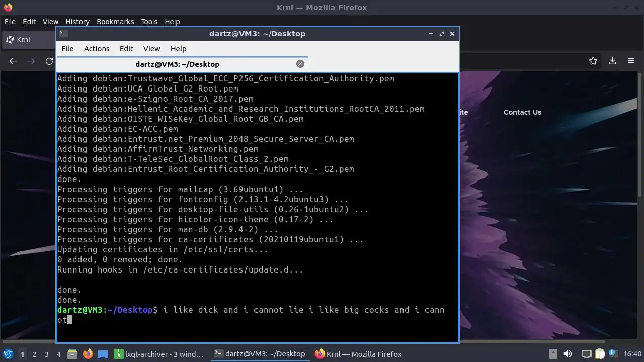This screenshot has width=644, height=362.
Task: Minimize the terminal window
Action: pos(431,34)
